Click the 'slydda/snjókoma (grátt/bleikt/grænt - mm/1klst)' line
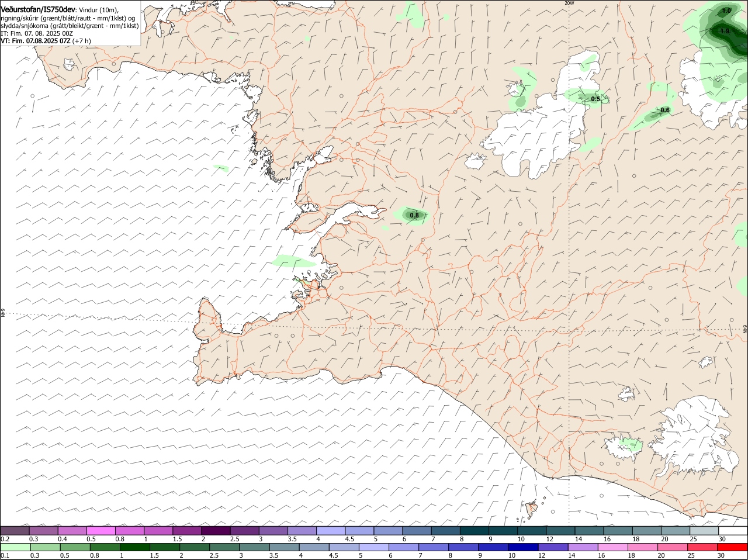The height and width of the screenshot is (560, 748). (70, 26)
